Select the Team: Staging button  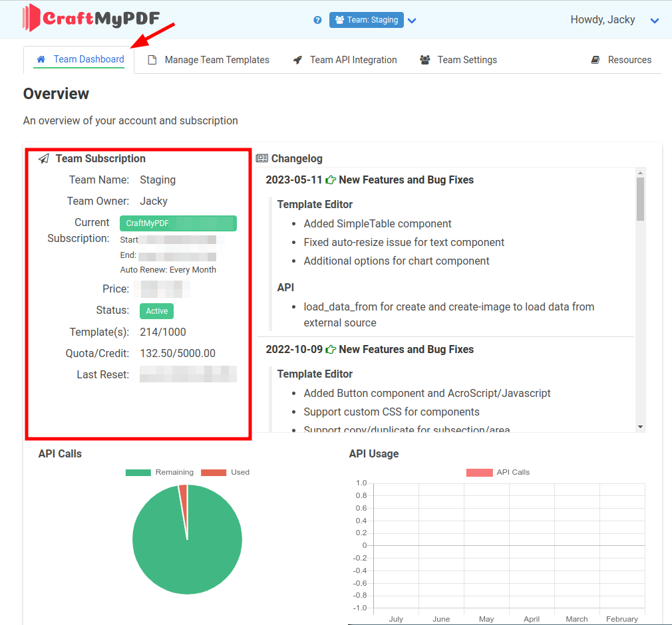[x=367, y=20]
